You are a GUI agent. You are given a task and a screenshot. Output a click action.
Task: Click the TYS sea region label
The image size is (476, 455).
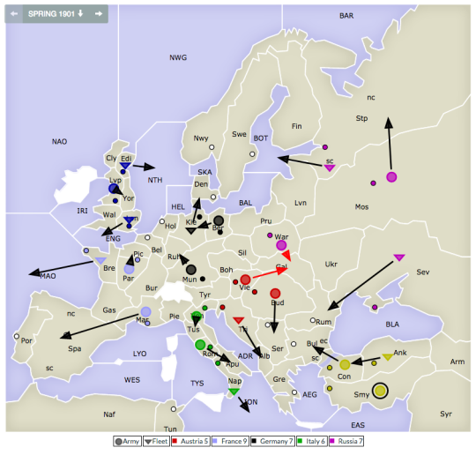pyautogui.click(x=197, y=384)
